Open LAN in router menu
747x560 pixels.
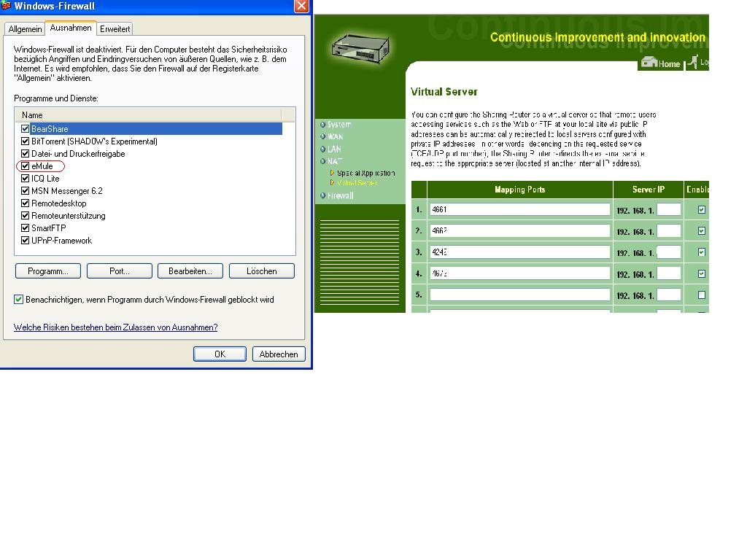pyautogui.click(x=334, y=149)
